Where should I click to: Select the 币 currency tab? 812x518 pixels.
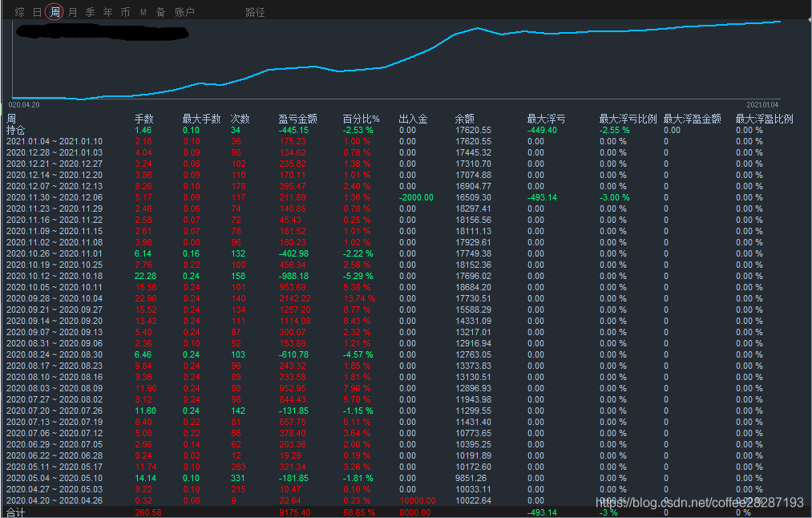tap(125, 12)
